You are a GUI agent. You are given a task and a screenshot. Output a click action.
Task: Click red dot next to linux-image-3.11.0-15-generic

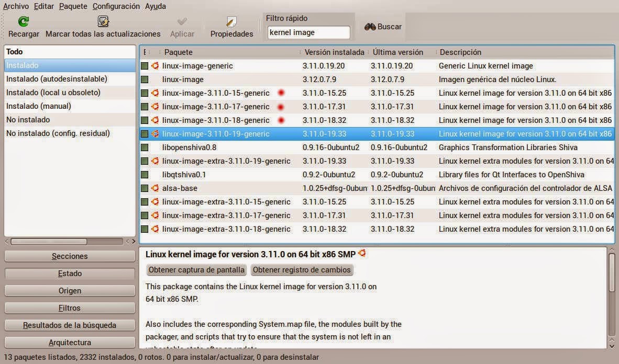coord(281,93)
